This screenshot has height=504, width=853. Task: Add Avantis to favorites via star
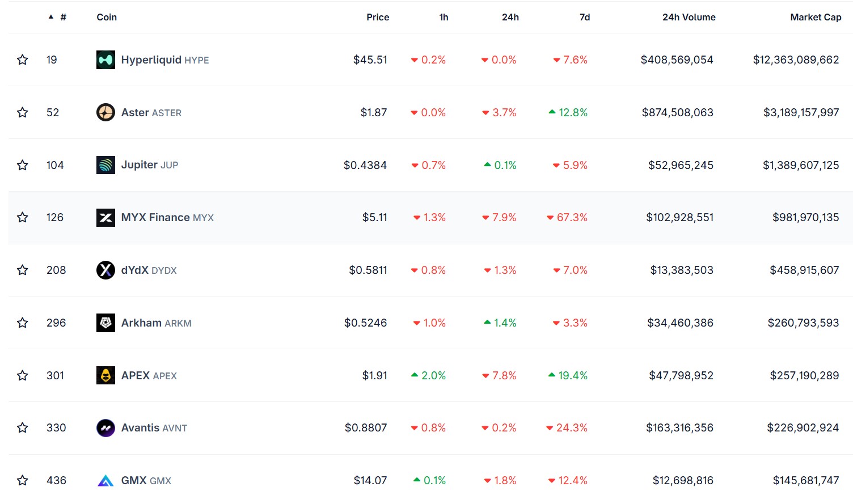tap(23, 428)
